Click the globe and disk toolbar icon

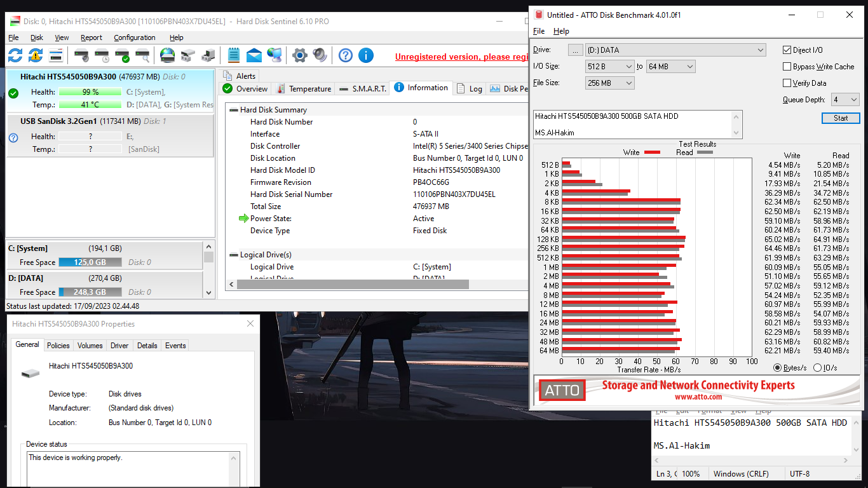(x=167, y=55)
